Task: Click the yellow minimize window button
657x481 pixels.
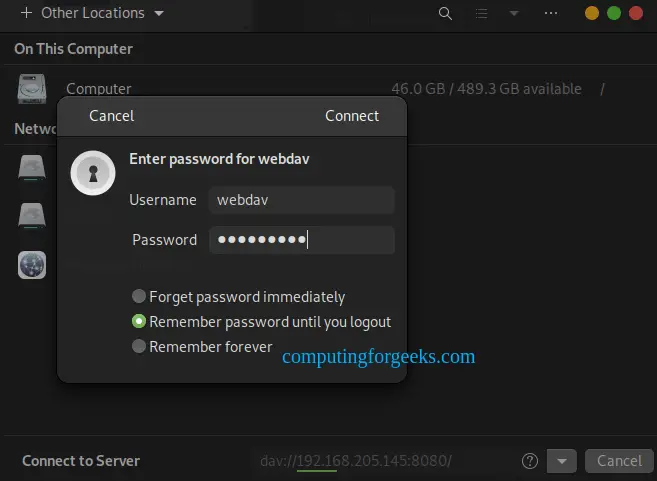Action: coord(592,13)
